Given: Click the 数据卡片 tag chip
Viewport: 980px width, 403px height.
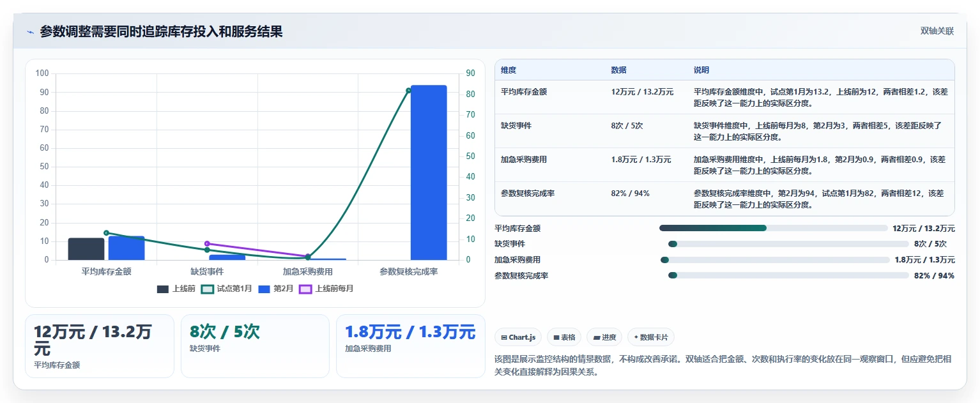Looking at the screenshot, I should coord(651,337).
